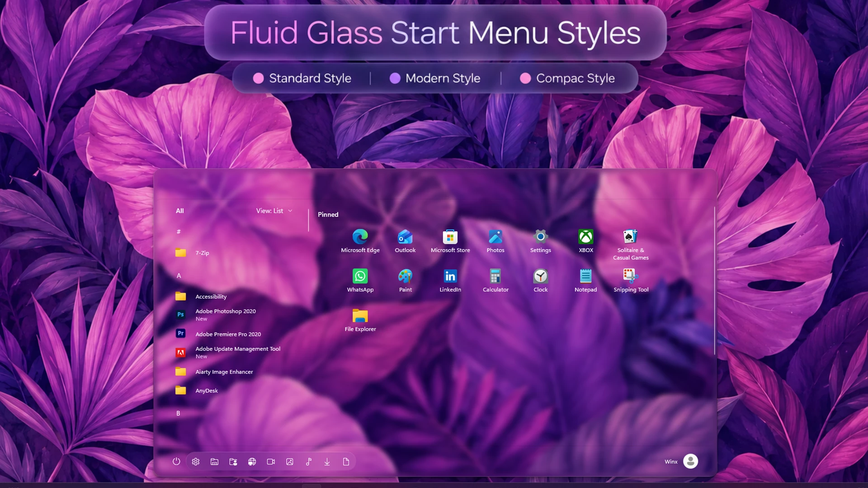Open the LinkedIn pinned app
868x488 pixels.
pos(450,281)
